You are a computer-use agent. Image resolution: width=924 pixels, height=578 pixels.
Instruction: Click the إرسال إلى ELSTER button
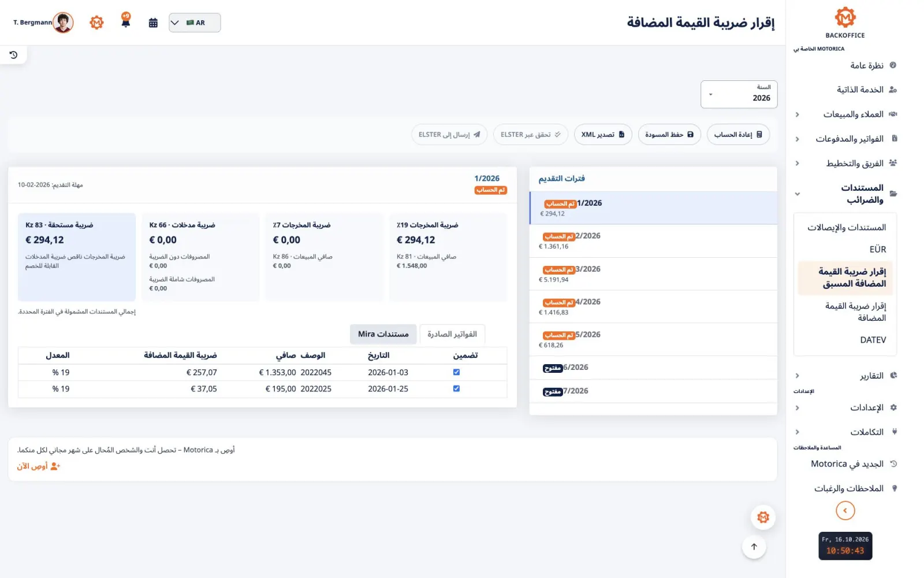coord(449,135)
